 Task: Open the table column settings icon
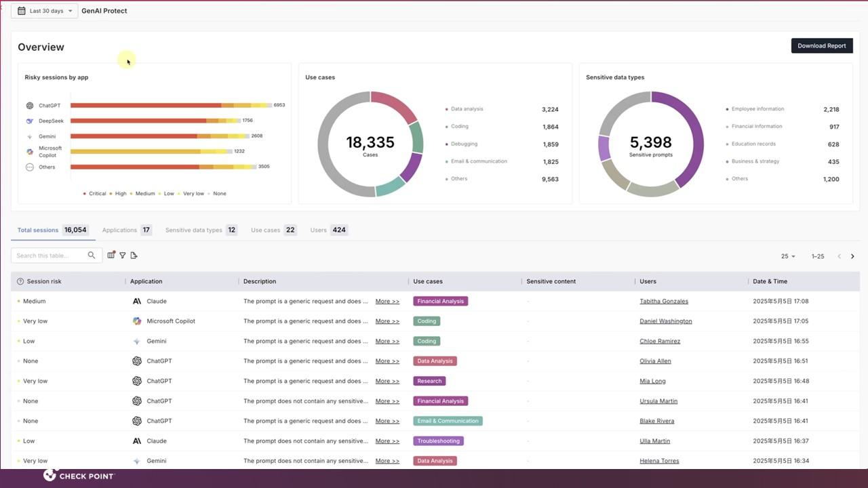click(111, 256)
